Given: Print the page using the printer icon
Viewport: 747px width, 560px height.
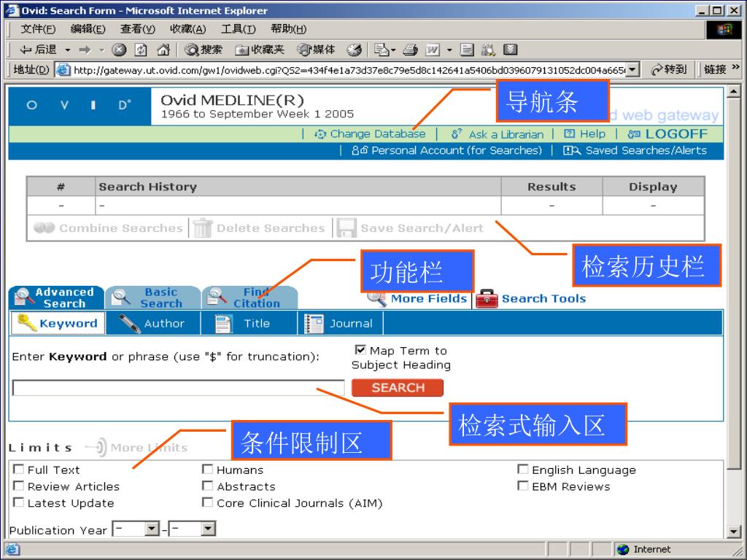Looking at the screenshot, I should (411, 50).
